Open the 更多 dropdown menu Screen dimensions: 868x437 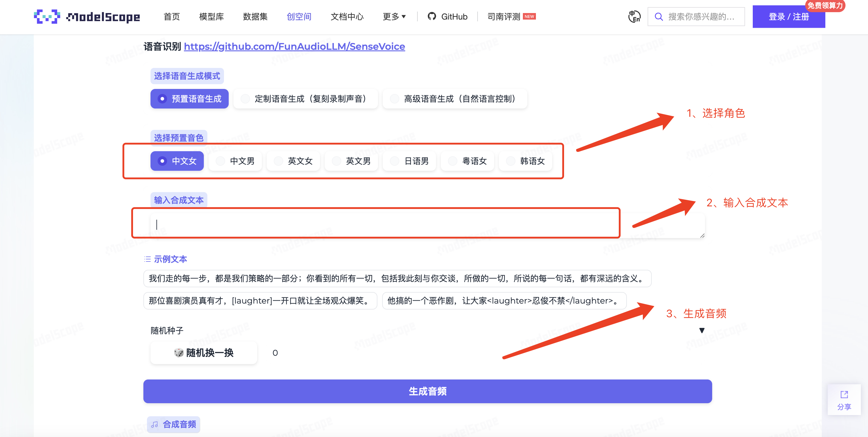(x=394, y=17)
